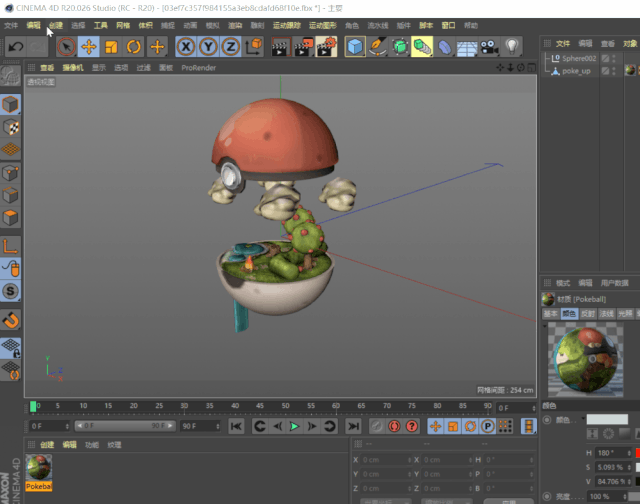Open the 编辑 menu in menu bar
This screenshot has height=504, width=640.
click(x=34, y=25)
